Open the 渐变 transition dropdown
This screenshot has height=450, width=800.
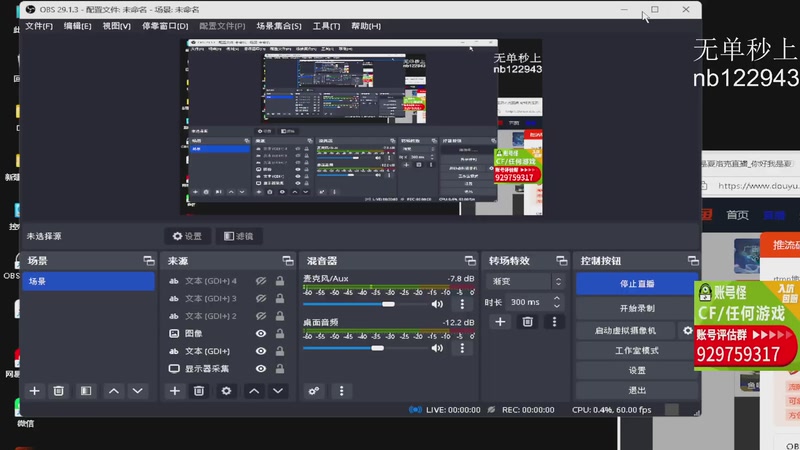[526, 281]
